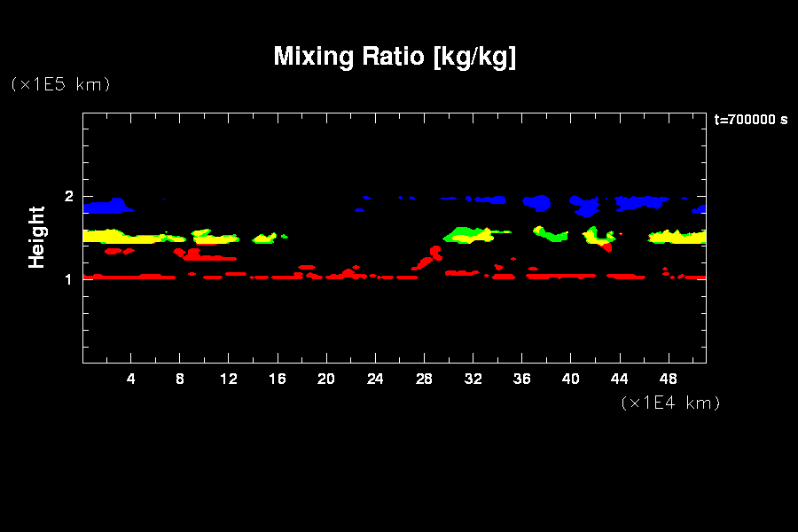Click the y-axis tick label "1"
The height and width of the screenshot is (532, 798).
(x=69, y=279)
